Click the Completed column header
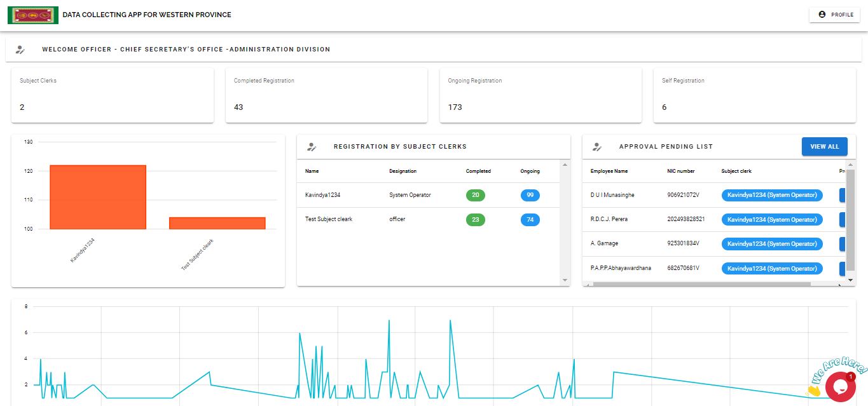This screenshot has height=406, width=868. (478, 171)
